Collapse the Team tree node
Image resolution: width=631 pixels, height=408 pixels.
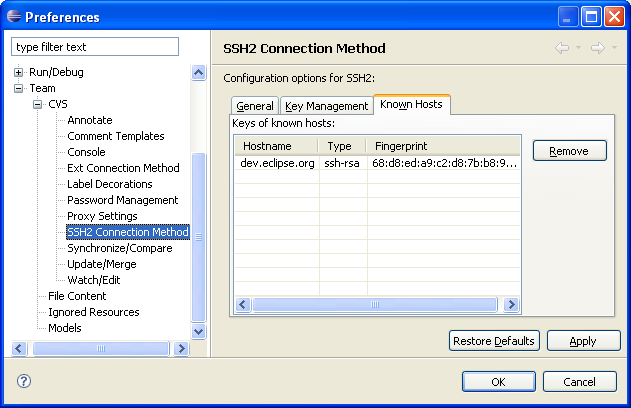[x=19, y=88]
